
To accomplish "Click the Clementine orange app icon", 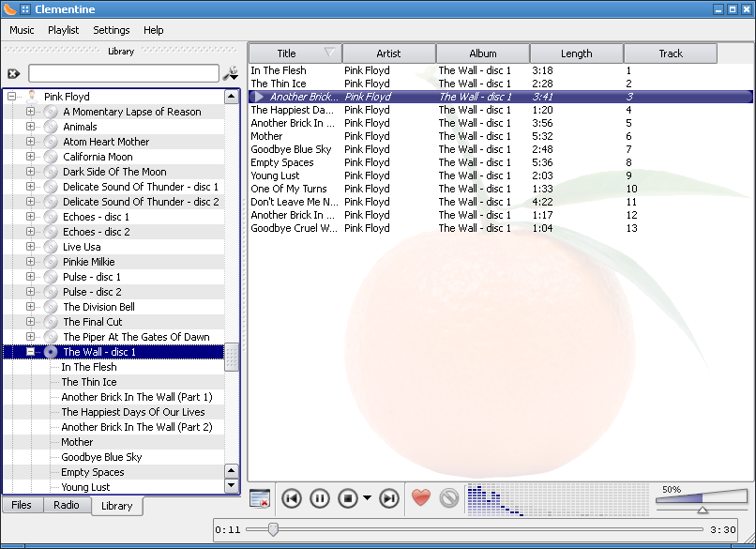I will pyautogui.click(x=9, y=8).
